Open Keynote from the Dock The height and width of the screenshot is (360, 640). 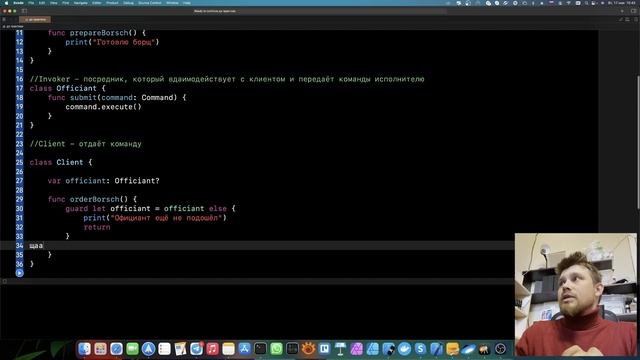(340, 349)
